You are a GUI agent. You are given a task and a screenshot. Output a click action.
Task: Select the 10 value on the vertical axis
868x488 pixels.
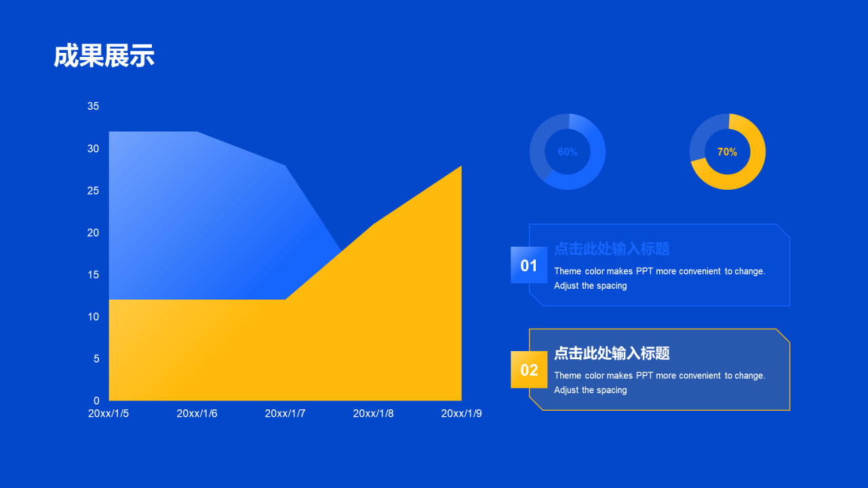tap(94, 317)
